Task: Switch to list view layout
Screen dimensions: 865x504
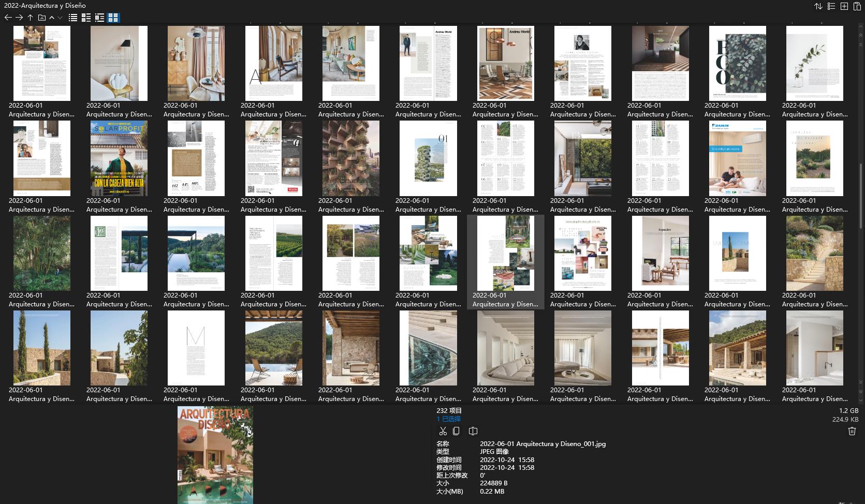Action: tap(72, 17)
